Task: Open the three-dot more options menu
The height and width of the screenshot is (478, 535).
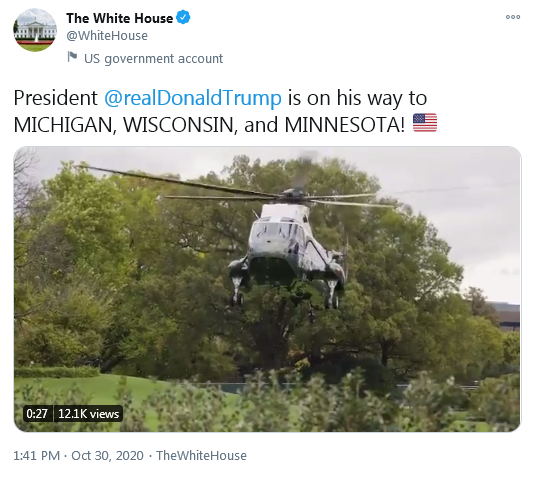Action: click(512, 17)
